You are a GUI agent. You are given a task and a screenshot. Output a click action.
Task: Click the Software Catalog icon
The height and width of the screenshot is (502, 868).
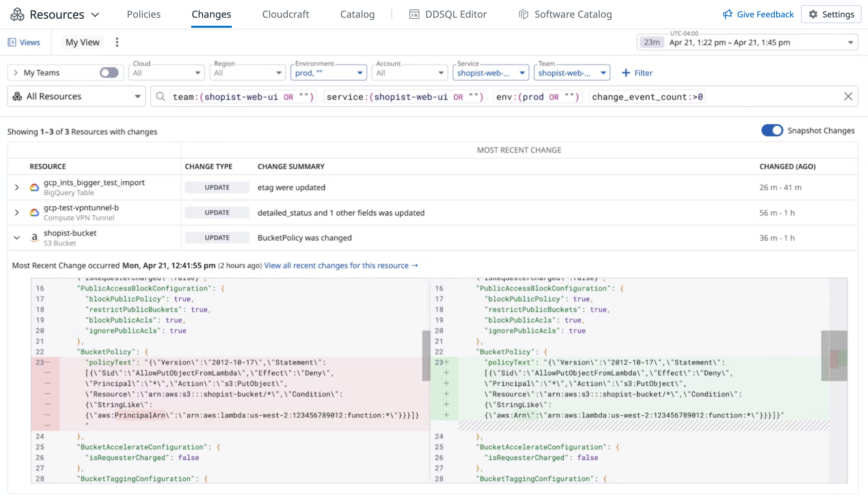[x=524, y=14]
